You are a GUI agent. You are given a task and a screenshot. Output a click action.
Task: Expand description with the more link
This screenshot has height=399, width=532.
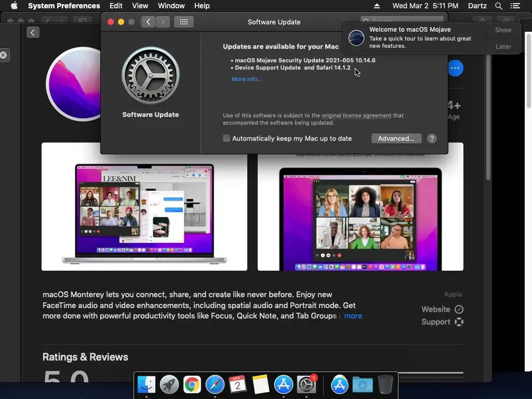click(x=353, y=316)
